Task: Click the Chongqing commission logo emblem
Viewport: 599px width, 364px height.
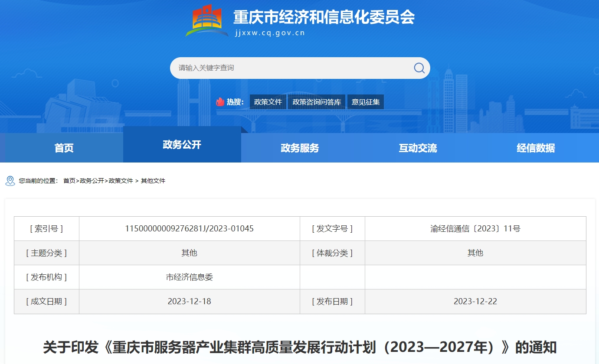Action: point(207,20)
